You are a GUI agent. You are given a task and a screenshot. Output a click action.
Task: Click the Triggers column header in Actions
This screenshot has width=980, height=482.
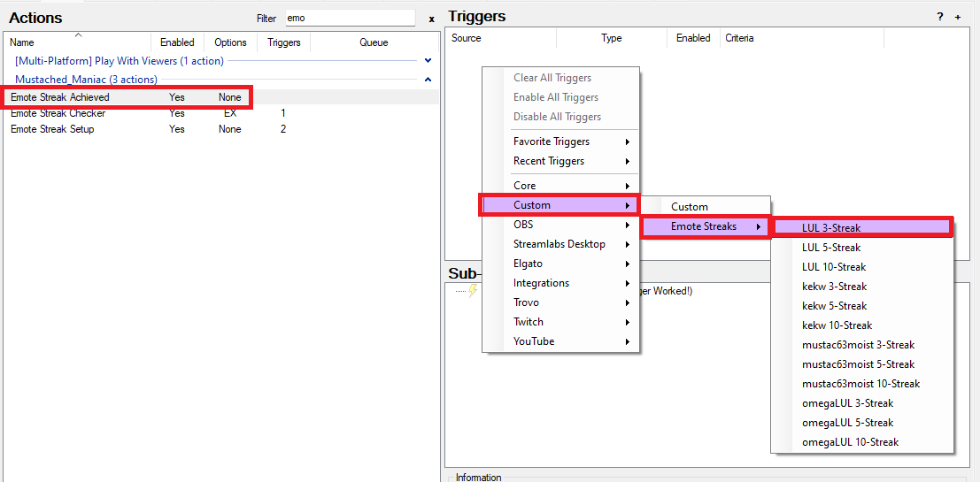click(284, 42)
